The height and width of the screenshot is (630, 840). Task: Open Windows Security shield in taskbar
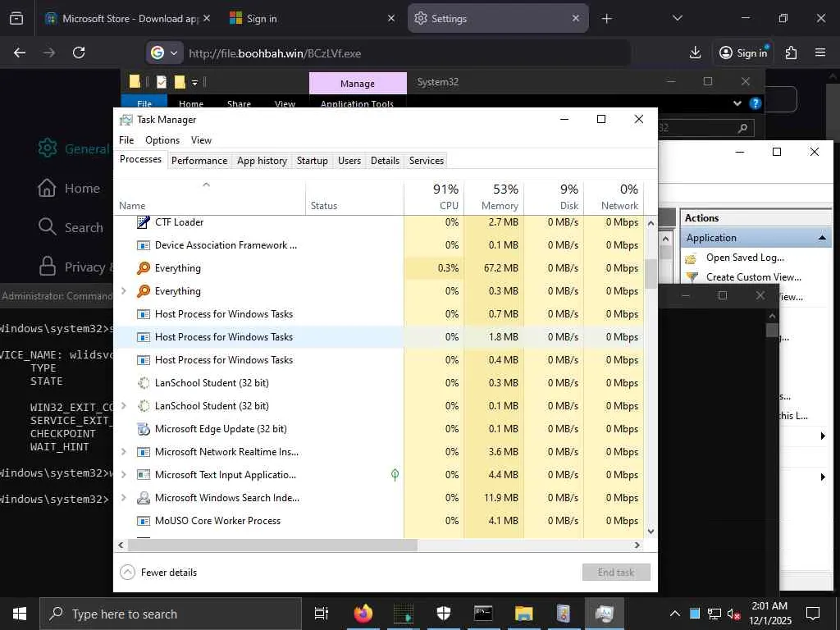[443, 614]
